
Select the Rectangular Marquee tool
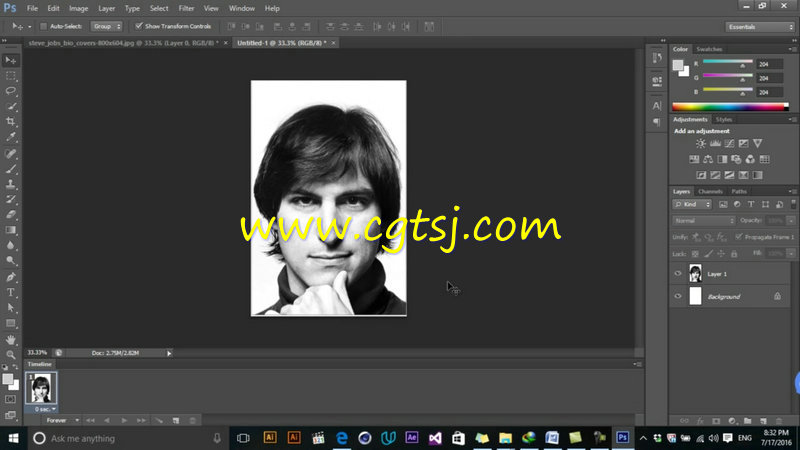coord(11,76)
